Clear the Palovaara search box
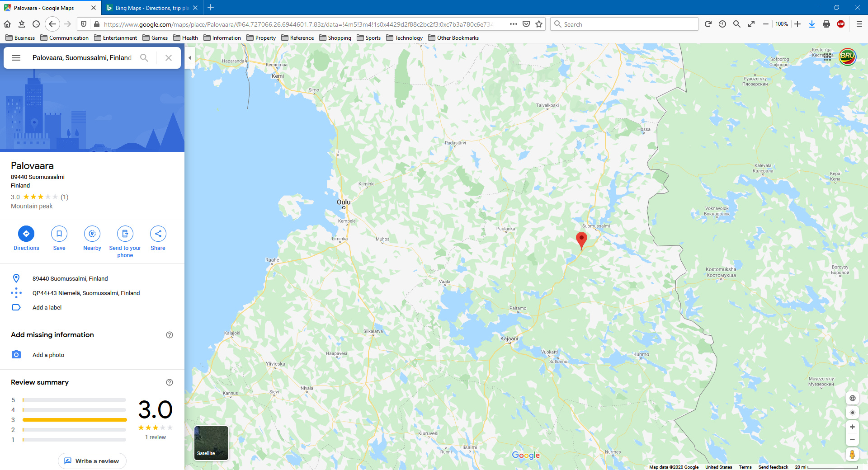Viewport: 868px width, 470px height. click(169, 58)
